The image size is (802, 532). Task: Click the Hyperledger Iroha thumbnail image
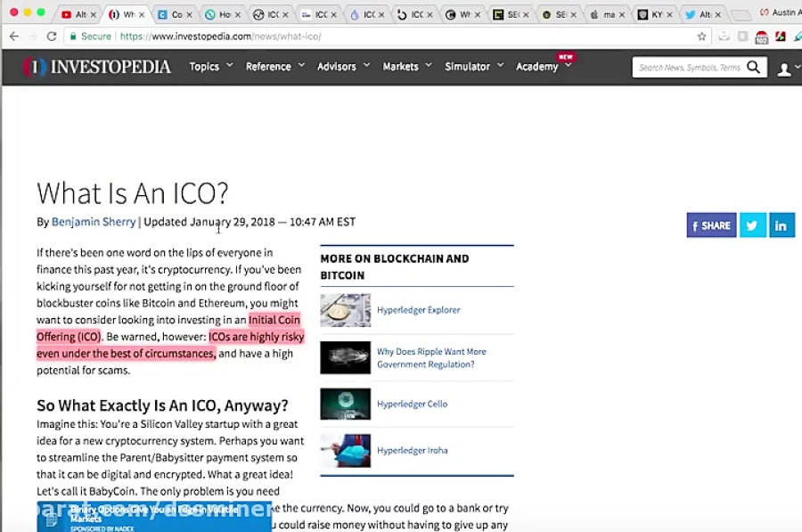tap(345, 451)
